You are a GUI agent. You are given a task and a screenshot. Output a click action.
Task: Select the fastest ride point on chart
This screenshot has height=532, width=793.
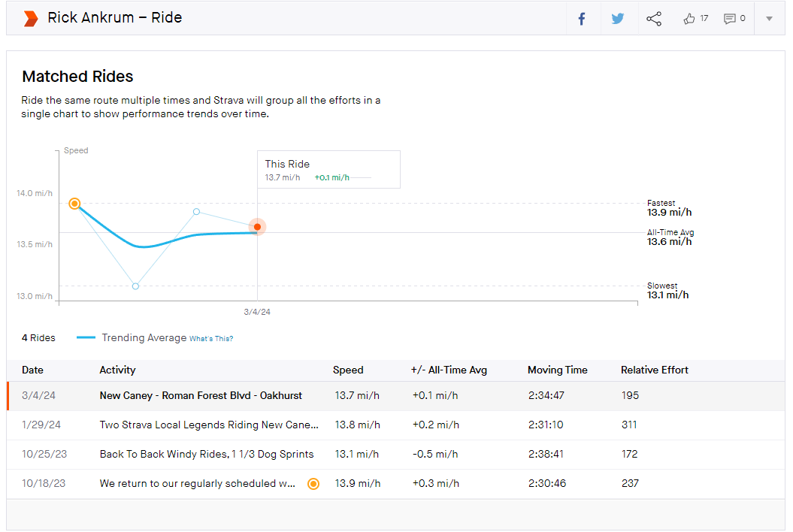pos(74,204)
